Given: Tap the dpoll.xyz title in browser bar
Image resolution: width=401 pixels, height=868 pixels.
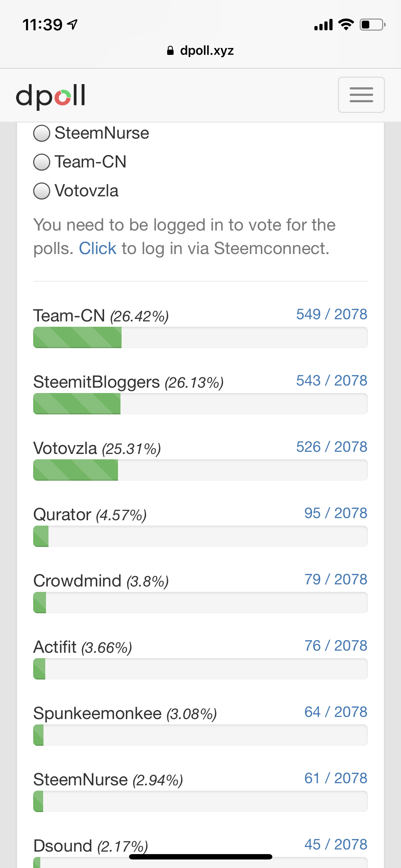Looking at the screenshot, I should 207,50.
